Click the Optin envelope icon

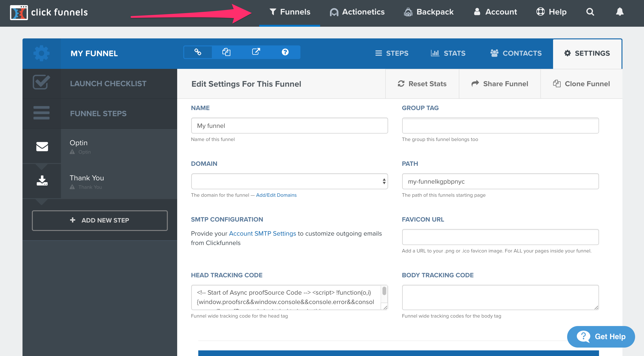(42, 146)
